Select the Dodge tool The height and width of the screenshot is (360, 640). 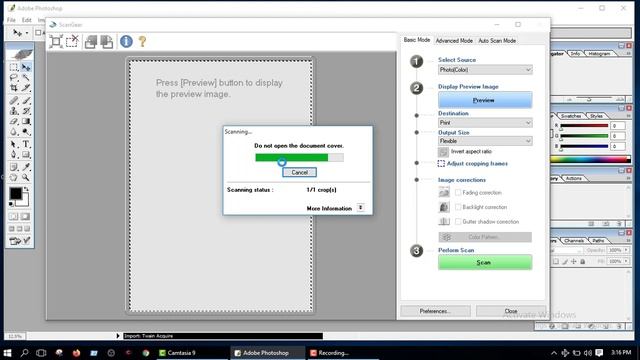(26, 132)
